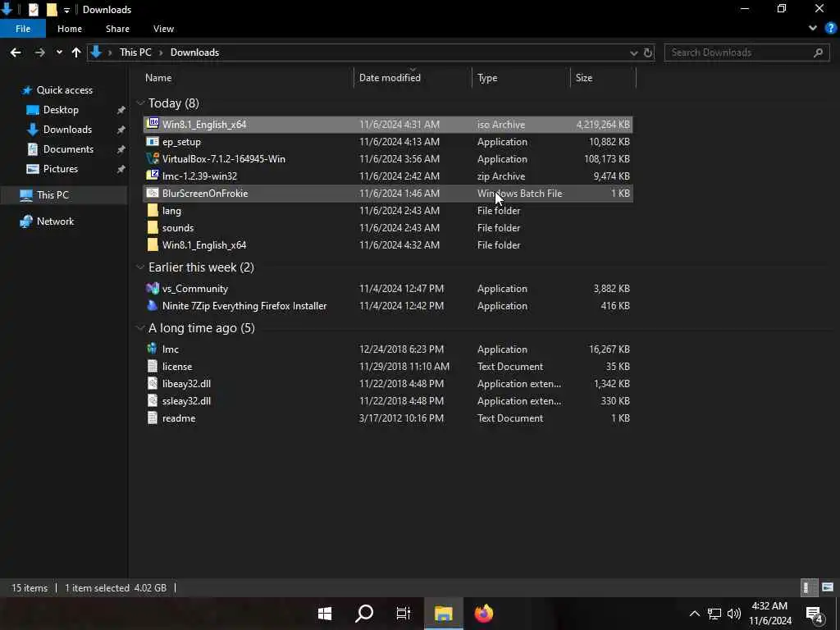Open the address bar history dropdown
840x630 pixels.
pyautogui.click(x=634, y=52)
